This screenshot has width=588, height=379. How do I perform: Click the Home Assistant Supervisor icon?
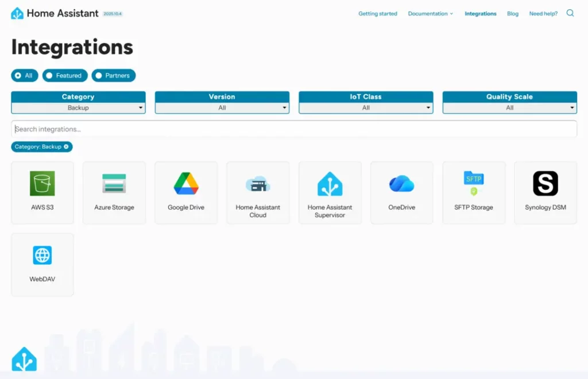[x=330, y=184]
